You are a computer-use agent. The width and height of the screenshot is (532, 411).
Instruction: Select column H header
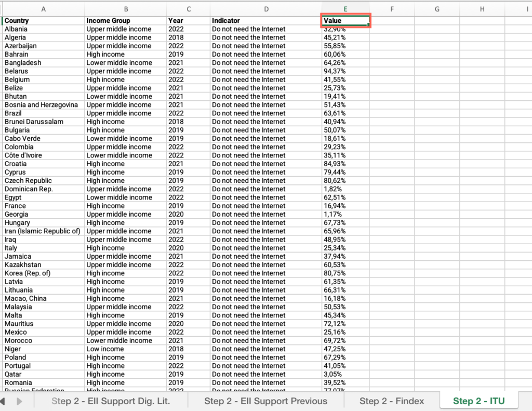coord(482,9)
